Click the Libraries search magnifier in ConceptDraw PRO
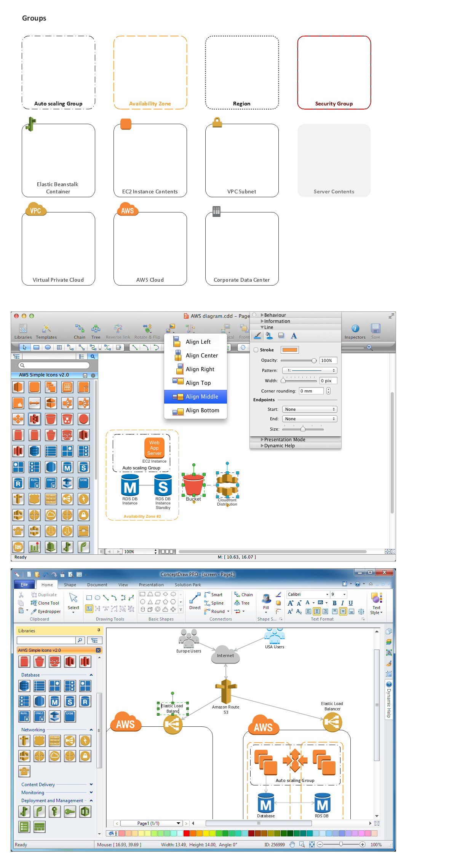 pos(80,640)
